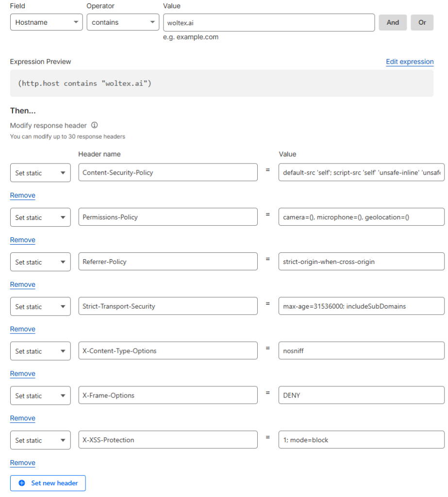This screenshot has width=448, height=497.
Task: Click the value field containing nosniff
Action: (361, 350)
